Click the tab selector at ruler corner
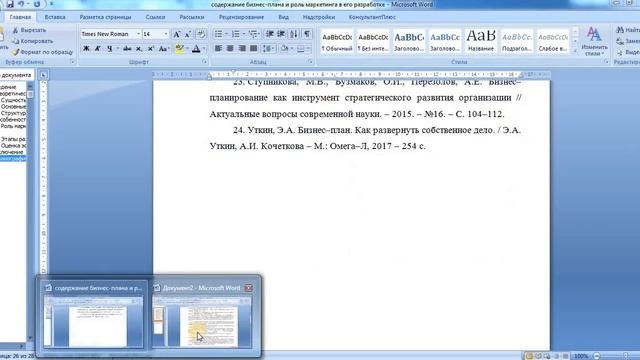This screenshot has width=640, height=360. (44, 75)
